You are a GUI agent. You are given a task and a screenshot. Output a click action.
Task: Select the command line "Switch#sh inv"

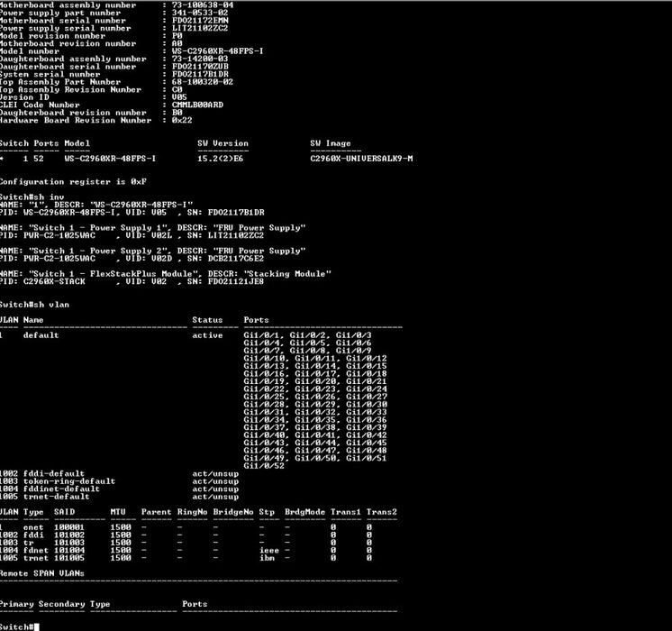(x=32, y=197)
